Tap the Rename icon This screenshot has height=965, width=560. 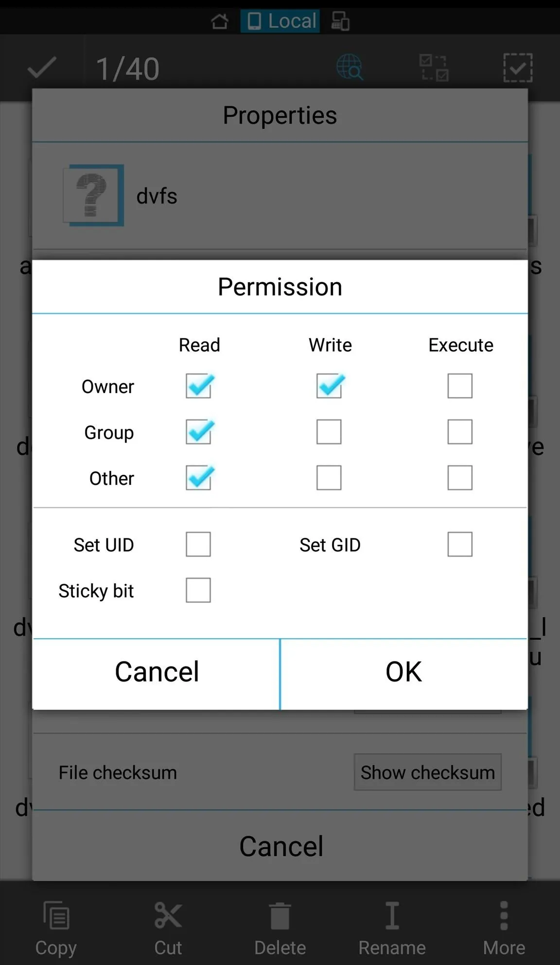pyautogui.click(x=392, y=929)
